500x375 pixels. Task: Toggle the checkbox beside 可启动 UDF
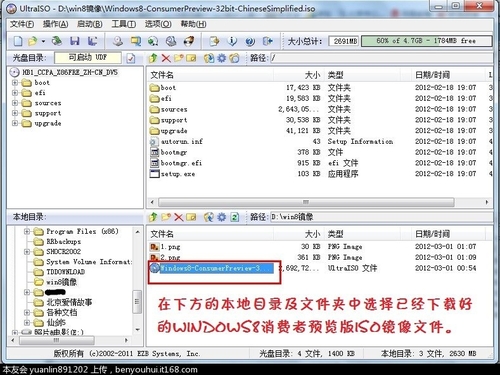click(131, 58)
